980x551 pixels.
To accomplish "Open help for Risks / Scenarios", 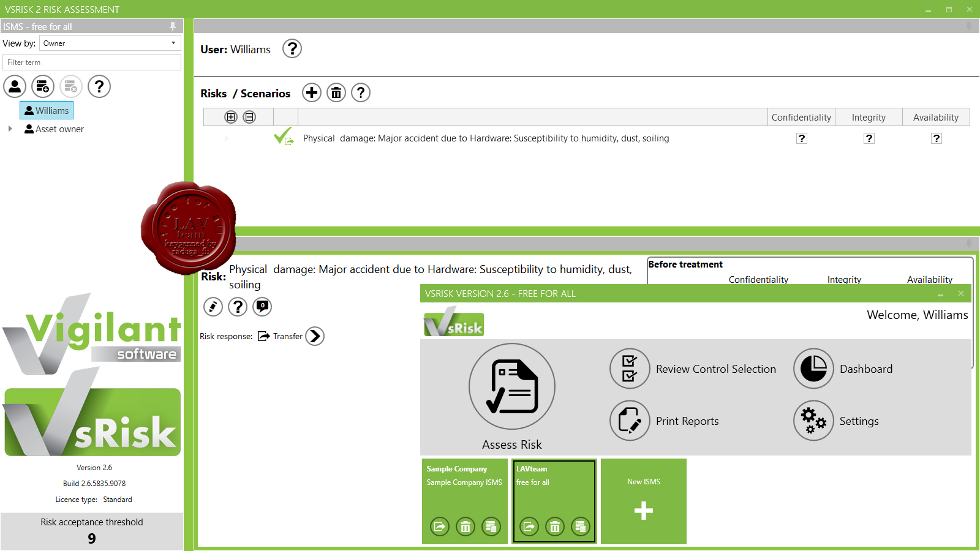I will (x=361, y=92).
